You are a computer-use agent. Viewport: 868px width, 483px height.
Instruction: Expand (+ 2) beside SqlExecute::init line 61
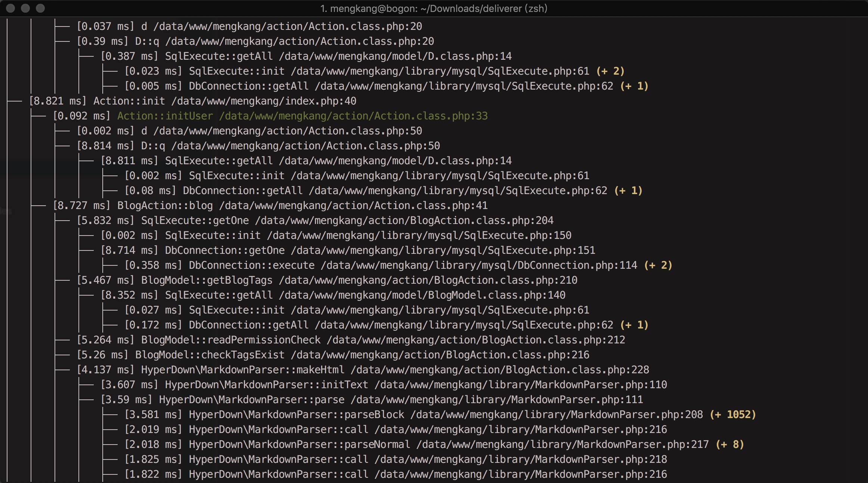(x=610, y=71)
